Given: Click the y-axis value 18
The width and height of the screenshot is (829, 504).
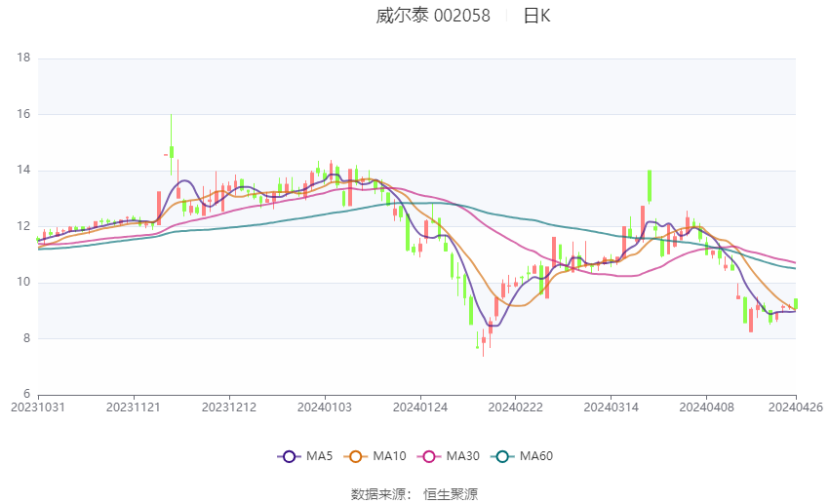Looking at the screenshot, I should (23, 58).
